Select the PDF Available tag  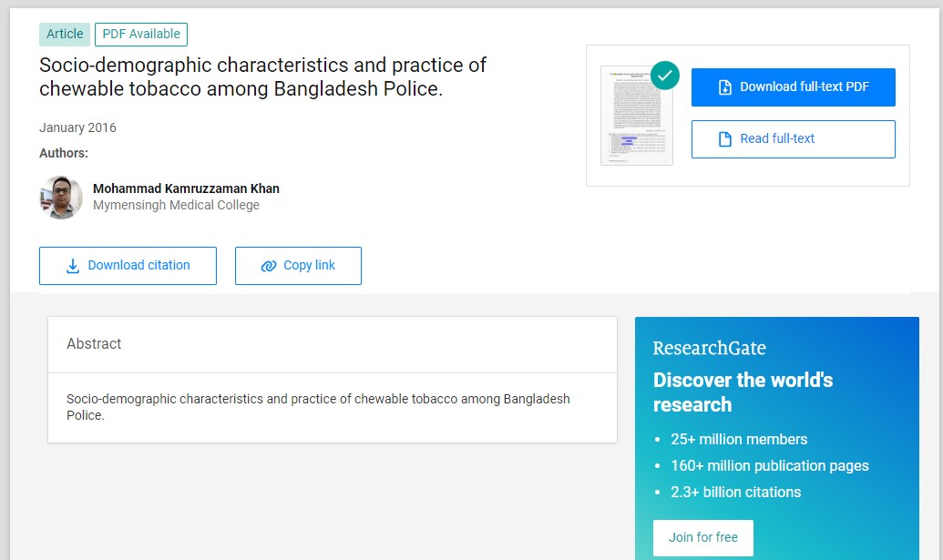141,35
